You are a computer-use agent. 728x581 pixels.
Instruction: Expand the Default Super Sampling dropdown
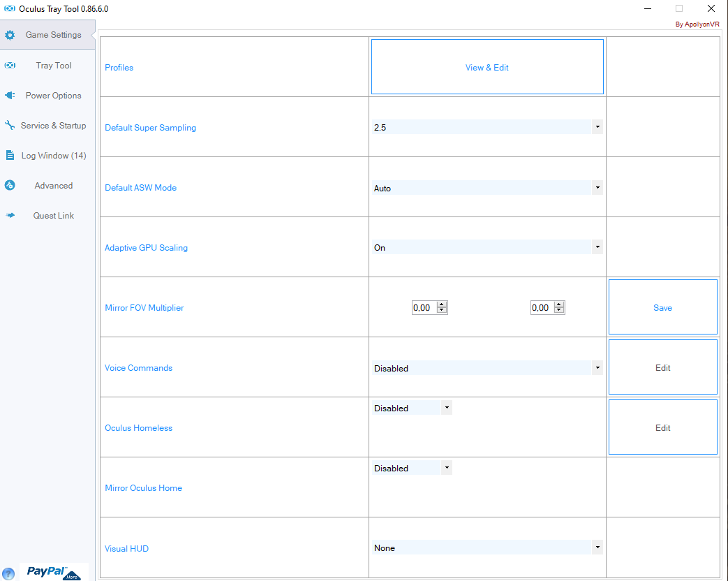pos(597,127)
